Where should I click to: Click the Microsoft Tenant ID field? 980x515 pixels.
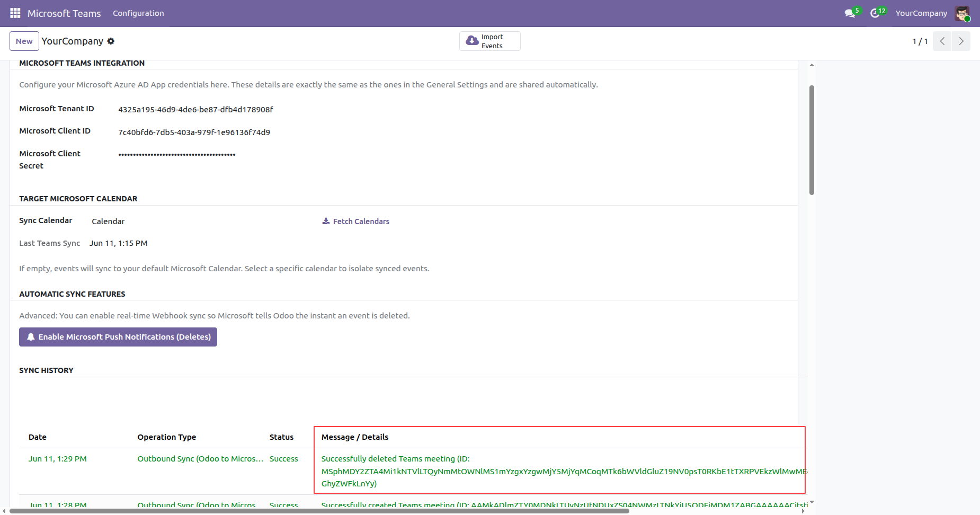click(x=195, y=110)
